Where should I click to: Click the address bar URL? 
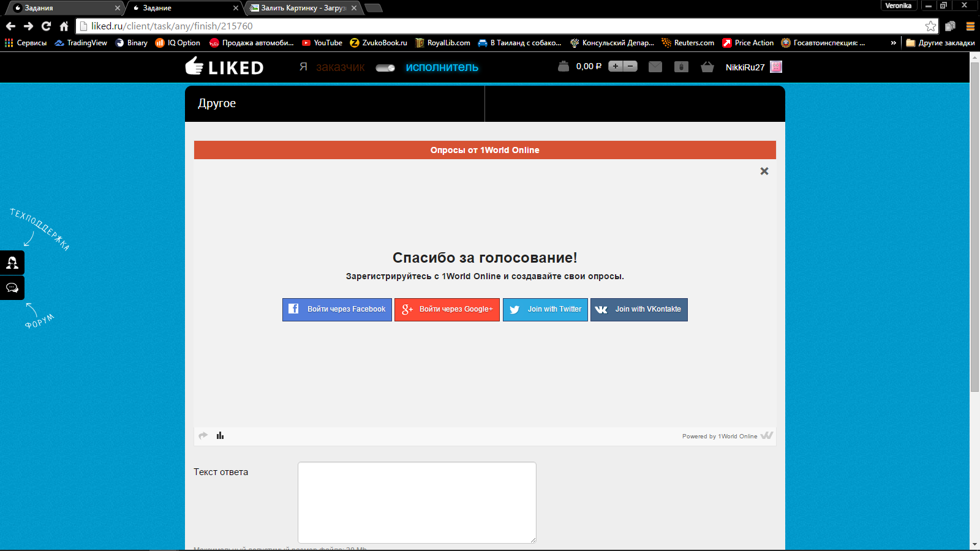click(171, 26)
